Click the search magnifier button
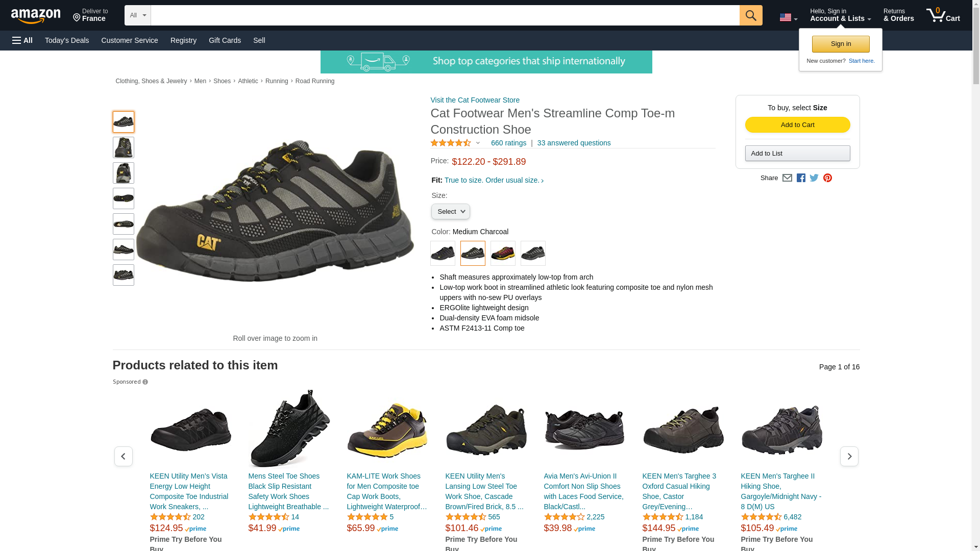980x551 pixels. tap(750, 15)
